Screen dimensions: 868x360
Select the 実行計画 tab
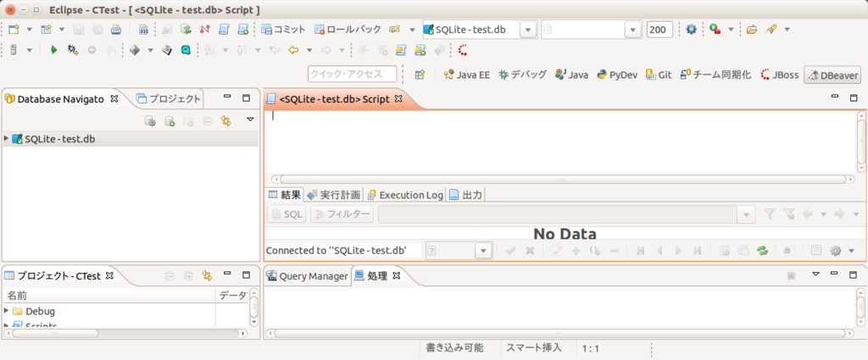(334, 195)
